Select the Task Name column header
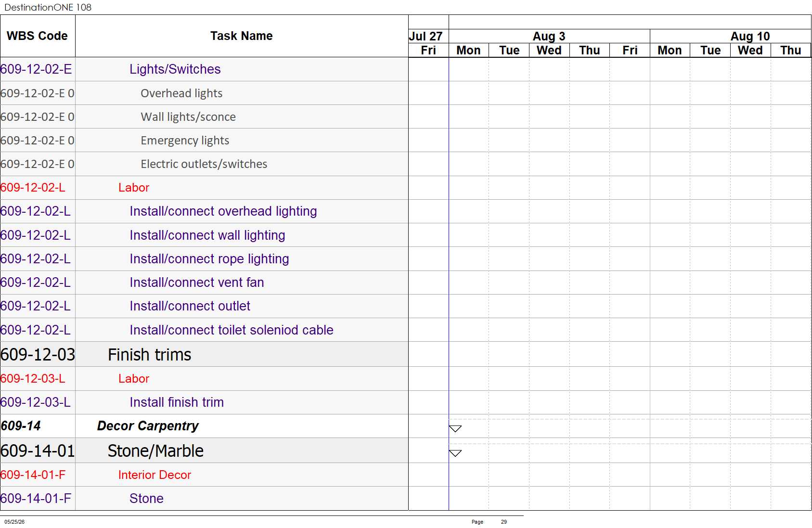The width and height of the screenshot is (812, 528). point(242,36)
